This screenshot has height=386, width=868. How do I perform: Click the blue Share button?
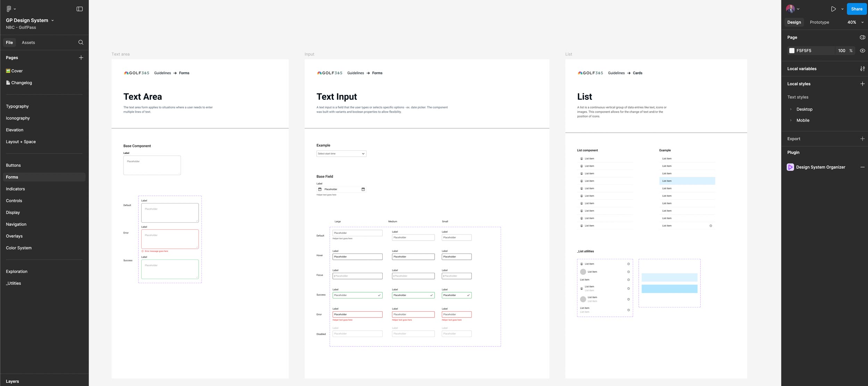point(856,9)
